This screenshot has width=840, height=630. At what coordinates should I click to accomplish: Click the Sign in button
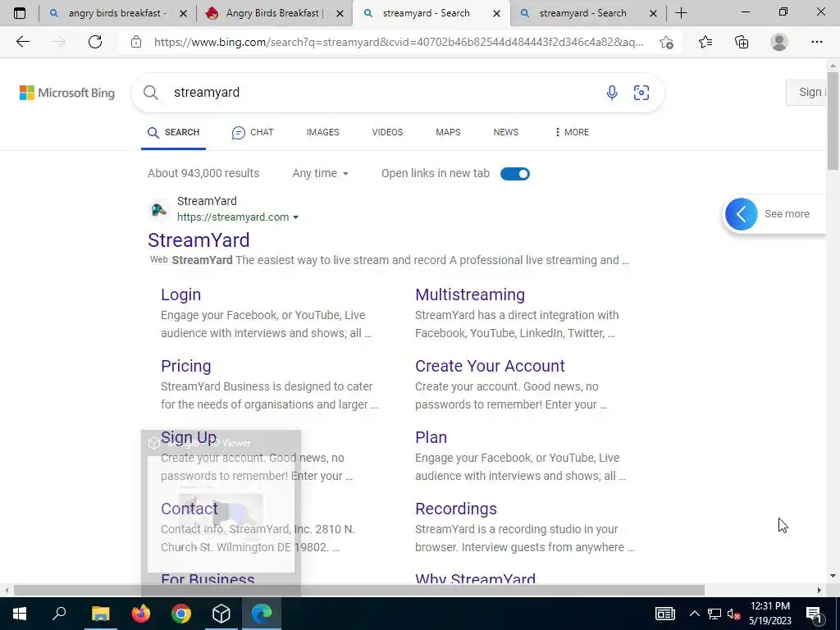806,93
